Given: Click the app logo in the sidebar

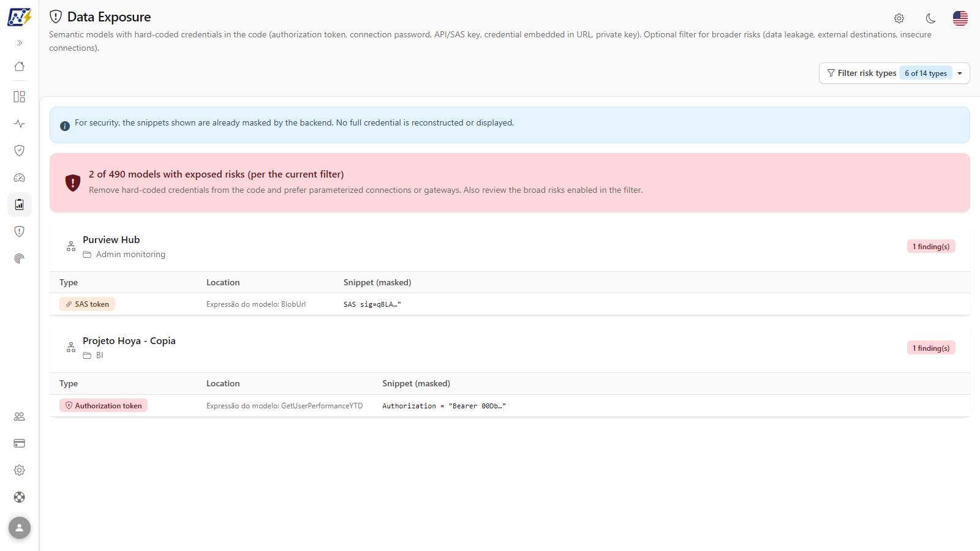Looking at the screenshot, I should point(19,17).
